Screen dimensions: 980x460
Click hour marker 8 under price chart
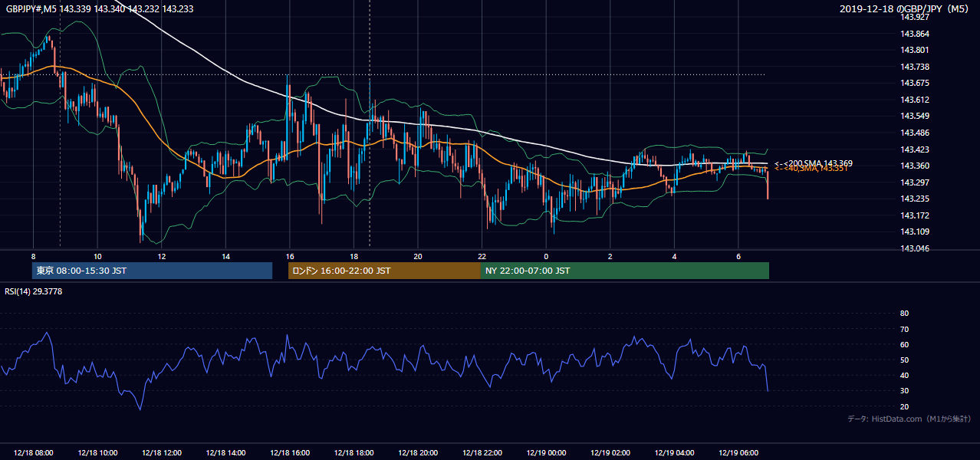tap(33, 256)
